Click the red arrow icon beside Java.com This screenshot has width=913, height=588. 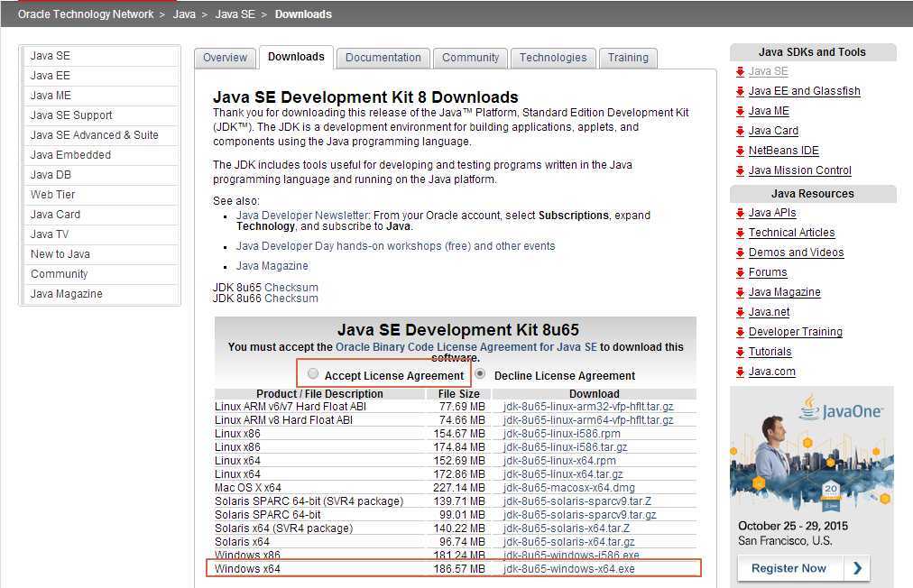[740, 372]
